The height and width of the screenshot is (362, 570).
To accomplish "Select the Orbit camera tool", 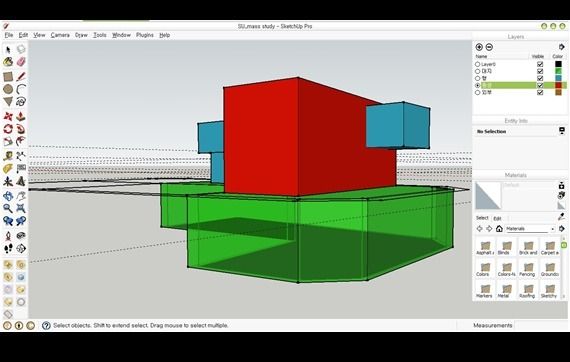I will click(8, 196).
